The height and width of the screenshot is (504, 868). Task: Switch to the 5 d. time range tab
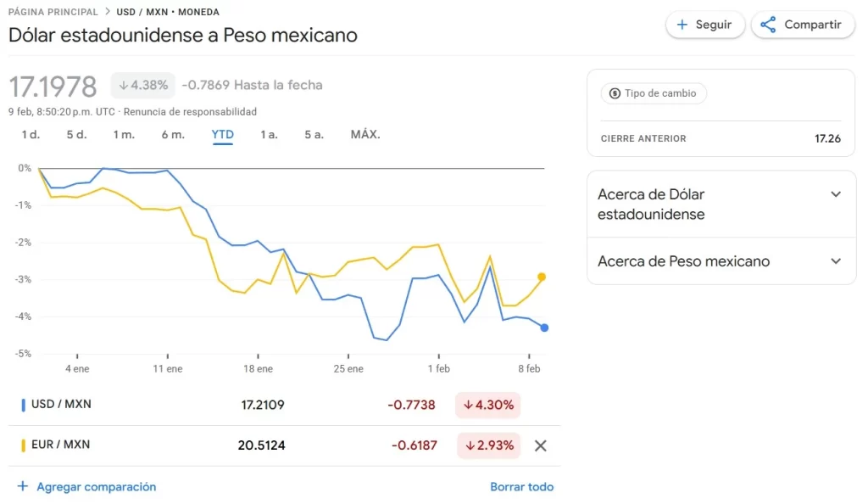coord(75,134)
